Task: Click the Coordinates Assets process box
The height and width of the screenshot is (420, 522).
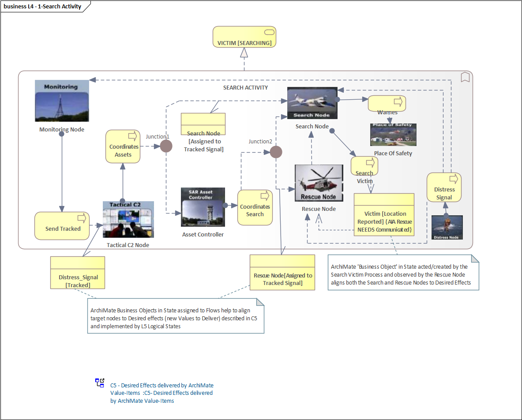Action: coord(123,146)
